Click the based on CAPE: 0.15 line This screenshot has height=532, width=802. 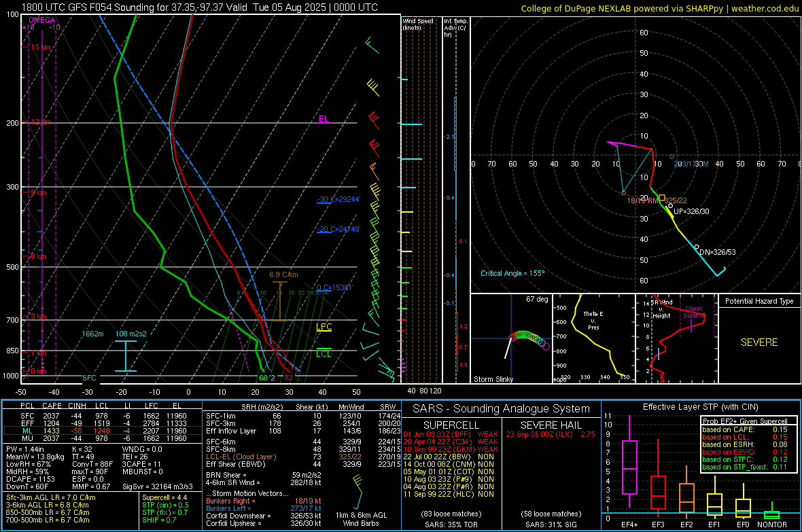745,429
